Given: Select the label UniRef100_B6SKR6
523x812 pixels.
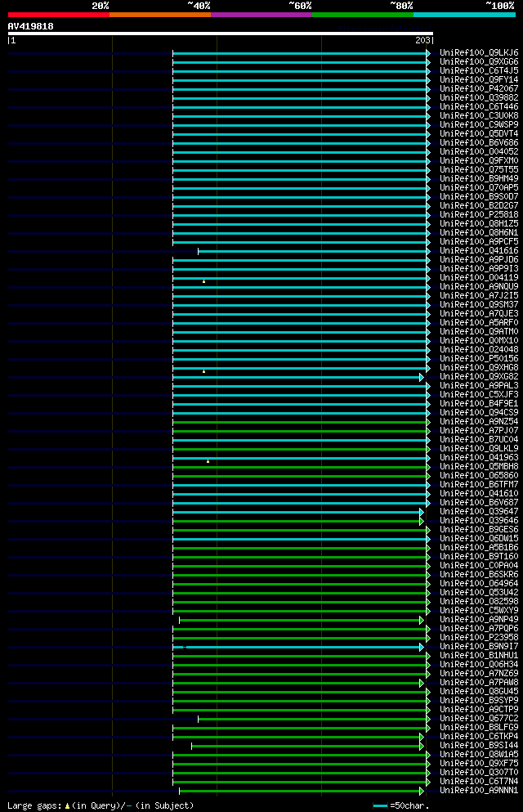Looking at the screenshot, I should (x=479, y=574).
